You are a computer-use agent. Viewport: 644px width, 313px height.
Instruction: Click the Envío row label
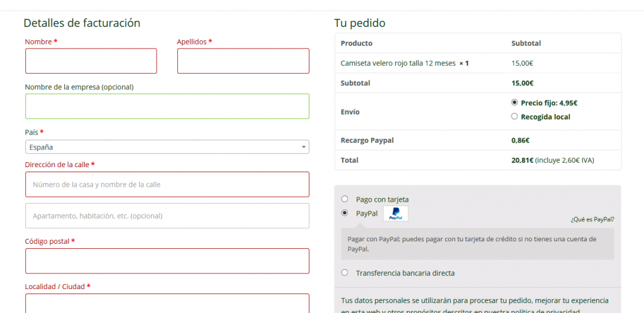350,112
